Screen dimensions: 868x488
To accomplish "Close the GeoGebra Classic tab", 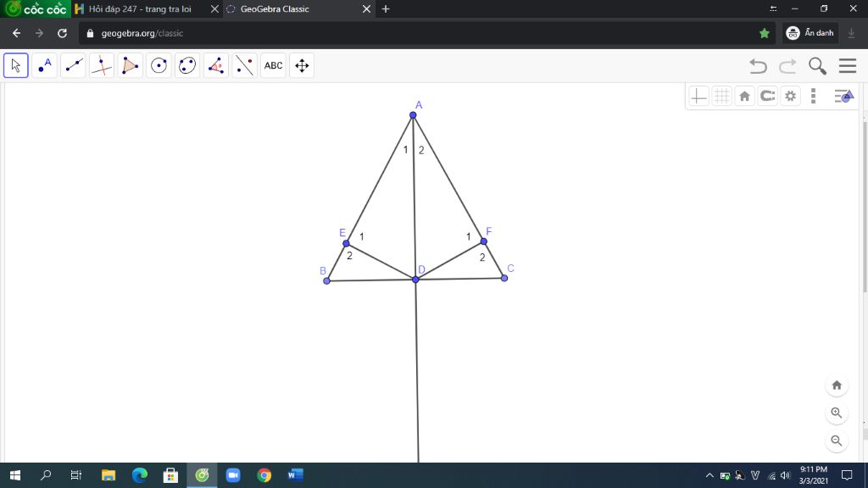I will pyautogui.click(x=366, y=8).
